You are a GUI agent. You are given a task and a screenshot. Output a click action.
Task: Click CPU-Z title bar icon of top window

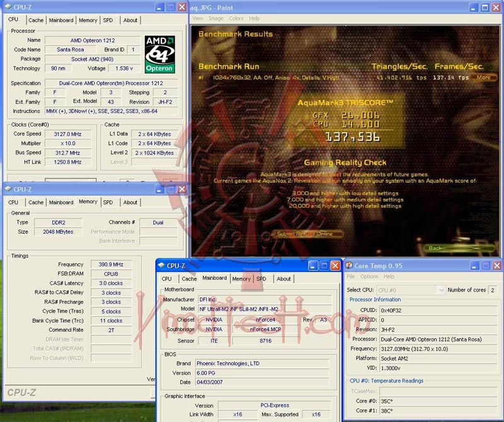point(8,7)
